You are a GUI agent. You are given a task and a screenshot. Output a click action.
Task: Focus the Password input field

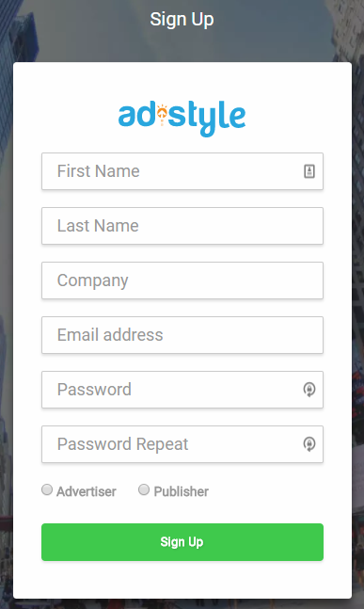182,390
